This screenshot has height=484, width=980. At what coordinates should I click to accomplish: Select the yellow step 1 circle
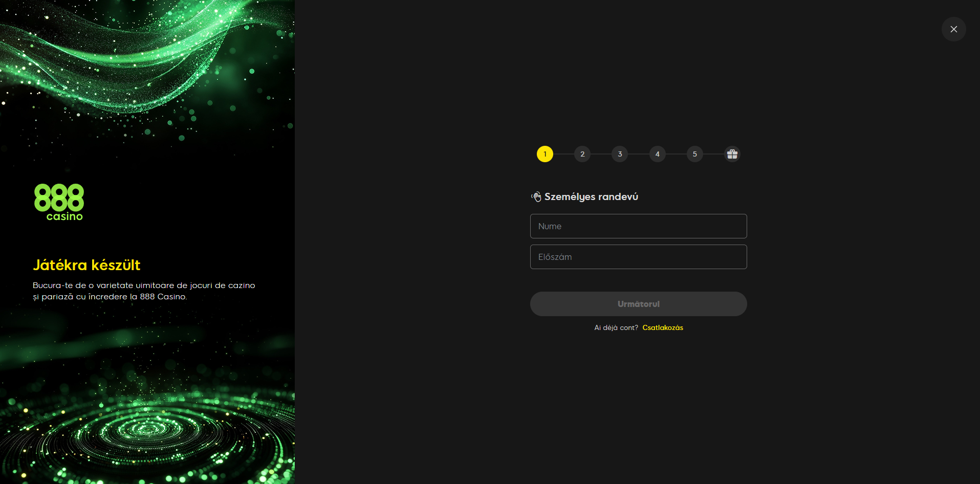(545, 154)
